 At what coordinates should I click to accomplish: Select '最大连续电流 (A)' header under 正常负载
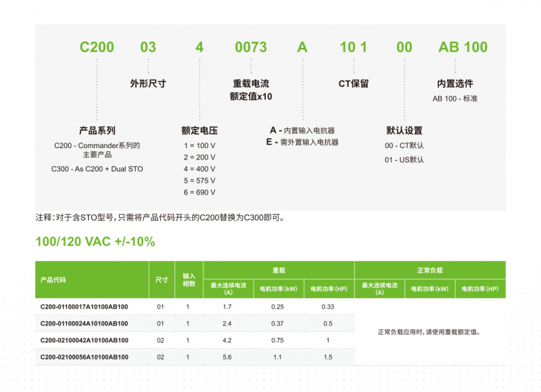(x=379, y=289)
